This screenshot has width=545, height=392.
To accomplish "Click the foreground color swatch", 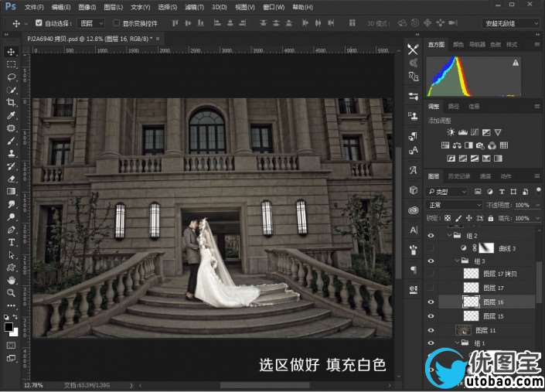I will (9, 326).
